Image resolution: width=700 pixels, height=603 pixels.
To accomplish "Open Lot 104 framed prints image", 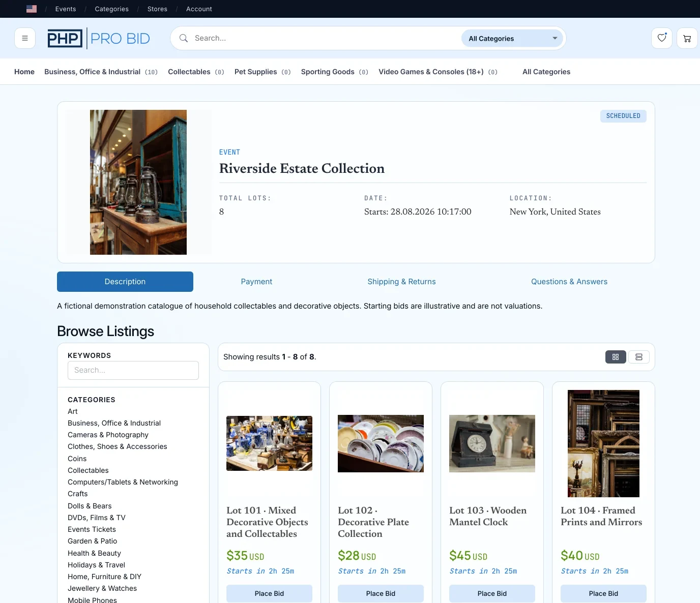I will 603,443.
